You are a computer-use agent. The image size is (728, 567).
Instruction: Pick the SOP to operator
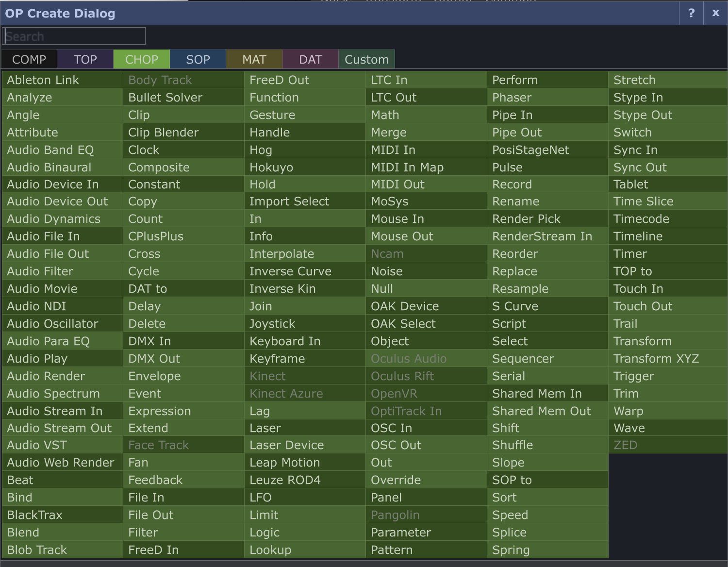click(x=547, y=480)
